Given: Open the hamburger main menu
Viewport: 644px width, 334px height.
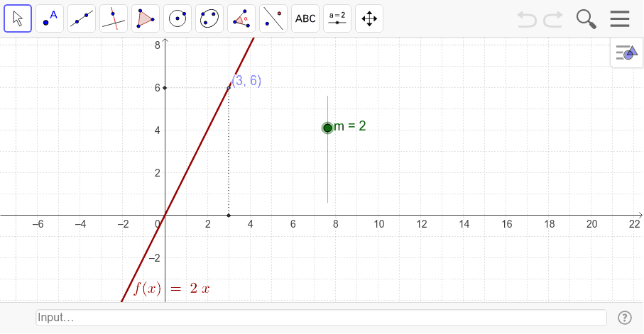Looking at the screenshot, I should click(620, 19).
